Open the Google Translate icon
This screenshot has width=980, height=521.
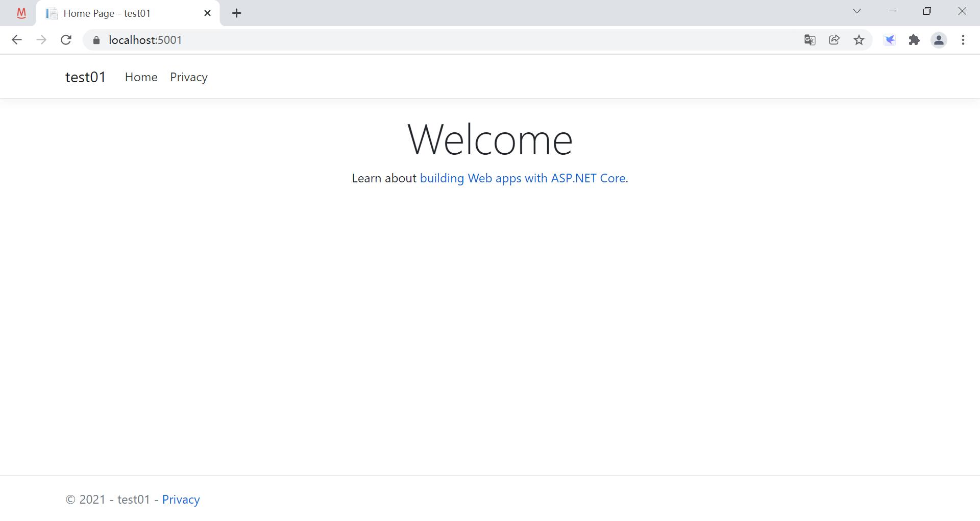pyautogui.click(x=810, y=40)
